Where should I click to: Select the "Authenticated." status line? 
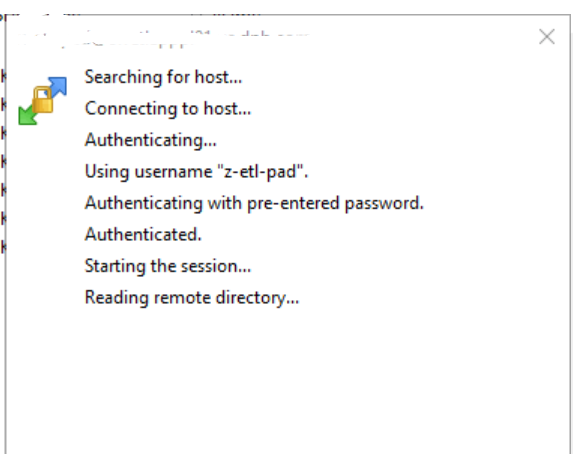pyautogui.click(x=143, y=234)
